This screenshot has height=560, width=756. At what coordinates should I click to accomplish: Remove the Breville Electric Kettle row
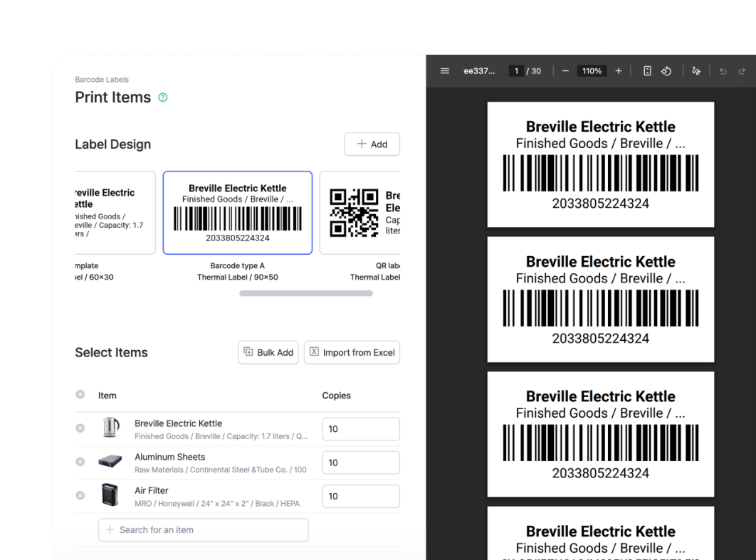pyautogui.click(x=80, y=428)
